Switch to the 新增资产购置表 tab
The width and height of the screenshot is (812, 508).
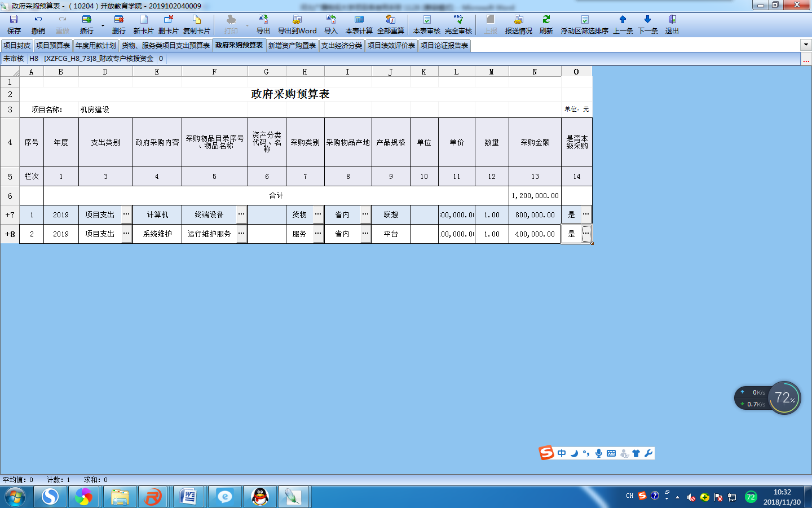(x=292, y=46)
